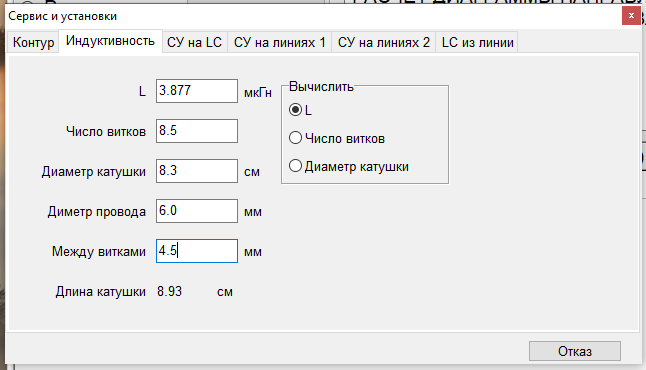Close the Сервис и установки dialog
This screenshot has width=646, height=370.
[x=631, y=16]
